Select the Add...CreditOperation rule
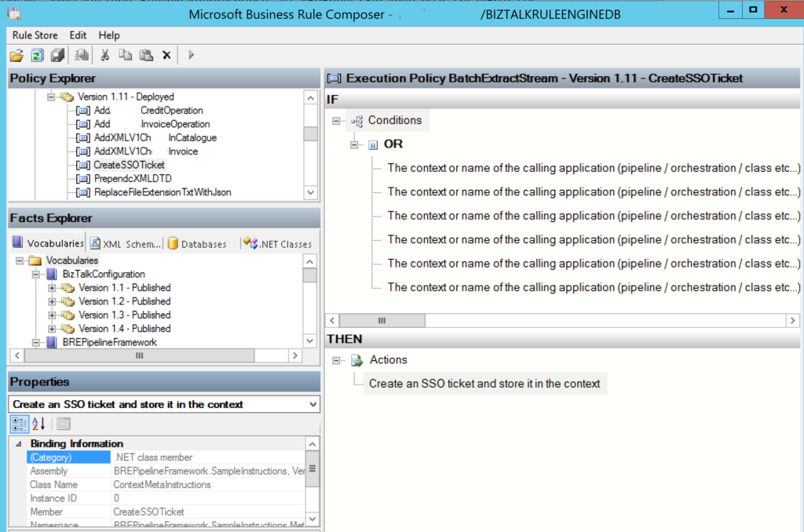Screen dimensions: 804x532 pyautogui.click(x=148, y=111)
